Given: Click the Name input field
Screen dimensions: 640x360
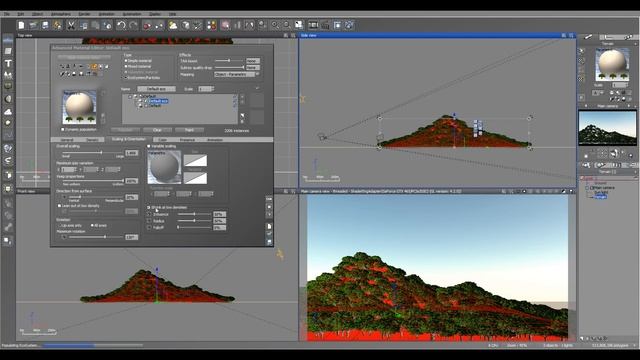Looking at the screenshot, I should click(x=156, y=89).
